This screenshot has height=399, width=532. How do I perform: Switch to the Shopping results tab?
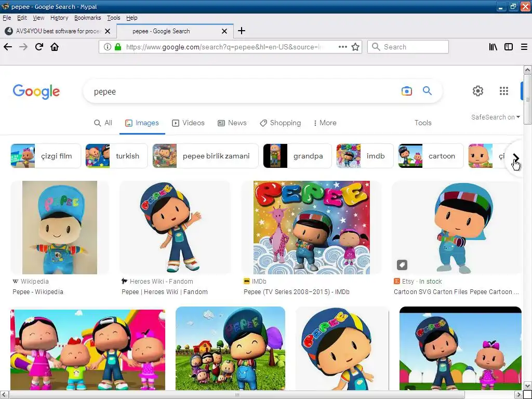pos(280,123)
